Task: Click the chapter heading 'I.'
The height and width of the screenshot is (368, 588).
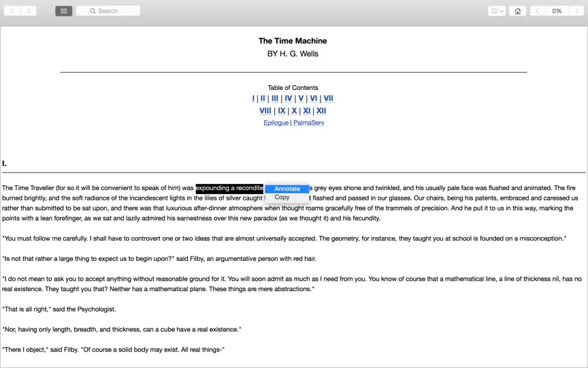Action: point(4,164)
